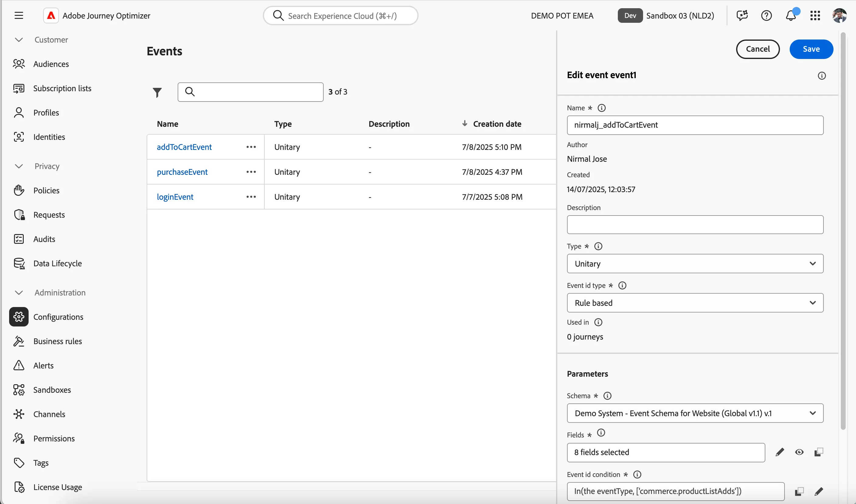Collapse the Privacy section

[x=19, y=166]
